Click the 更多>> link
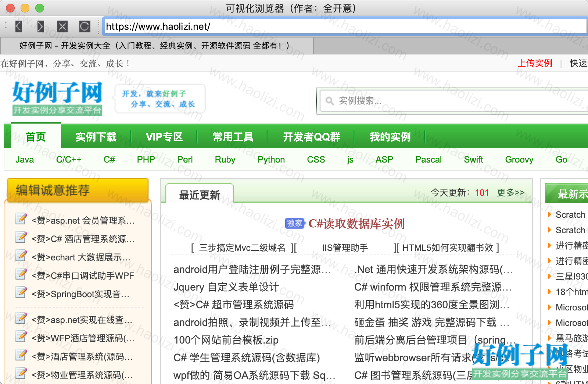 click(511, 192)
